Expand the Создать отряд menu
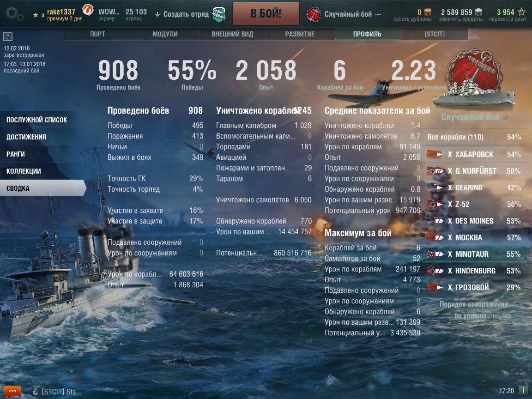 (182, 14)
